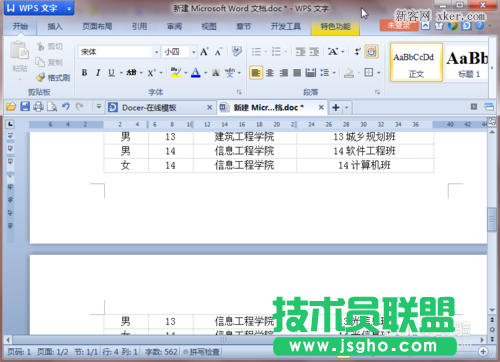Open the 插入 ribbon tab

(55, 26)
